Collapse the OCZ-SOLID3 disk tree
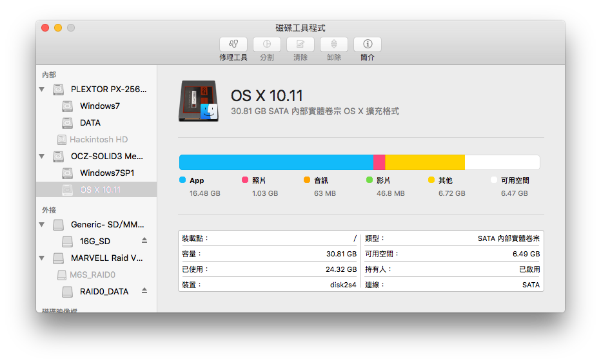The height and width of the screenshot is (364, 601). pos(42,156)
